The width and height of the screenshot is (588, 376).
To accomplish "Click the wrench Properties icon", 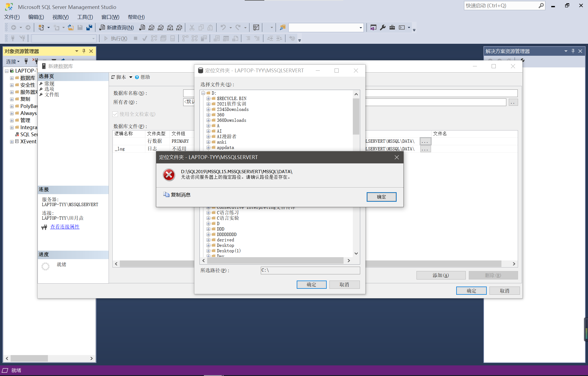I will 383,27.
